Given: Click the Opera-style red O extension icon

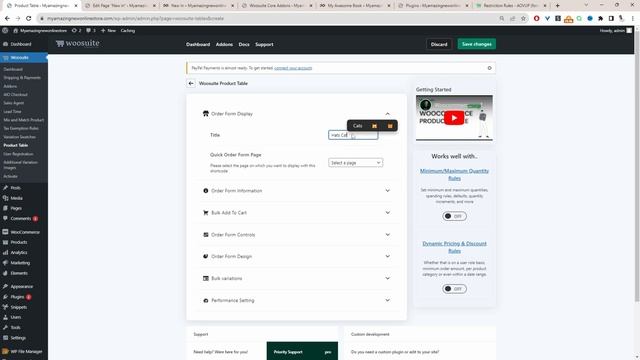Looking at the screenshot, I should coord(537,18).
